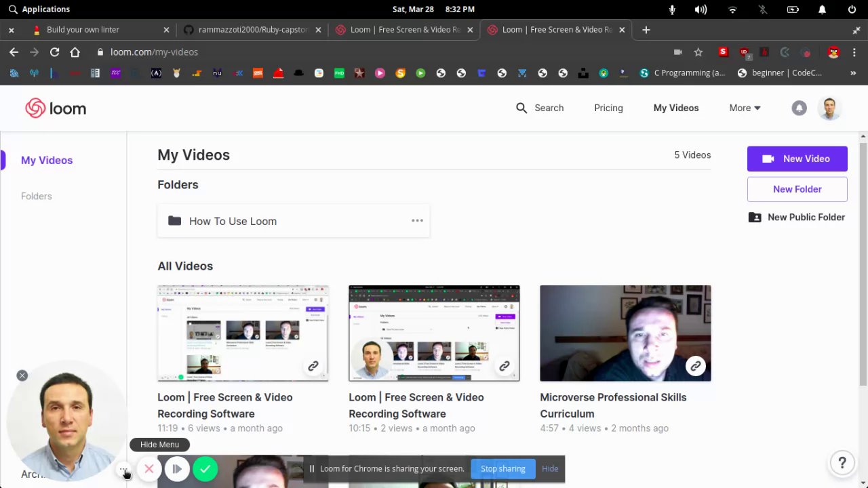Open Microverse Professional Skills Curriculum thumbnail
868x488 pixels.
625,333
